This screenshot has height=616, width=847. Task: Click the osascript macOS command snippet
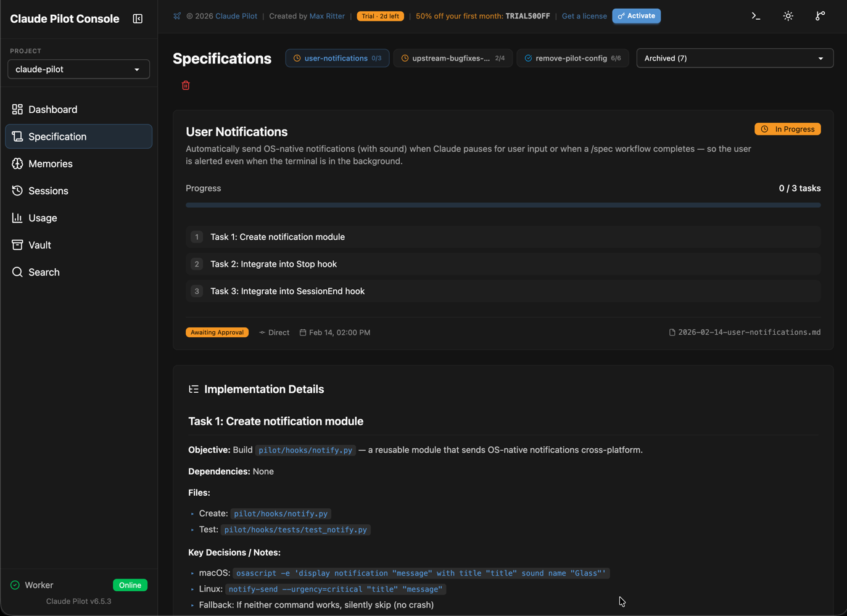pos(421,573)
